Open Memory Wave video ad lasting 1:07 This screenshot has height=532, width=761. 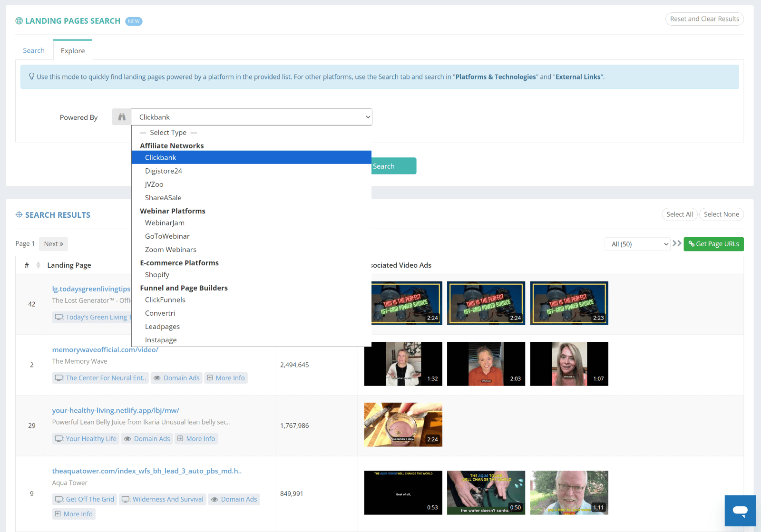pos(569,364)
